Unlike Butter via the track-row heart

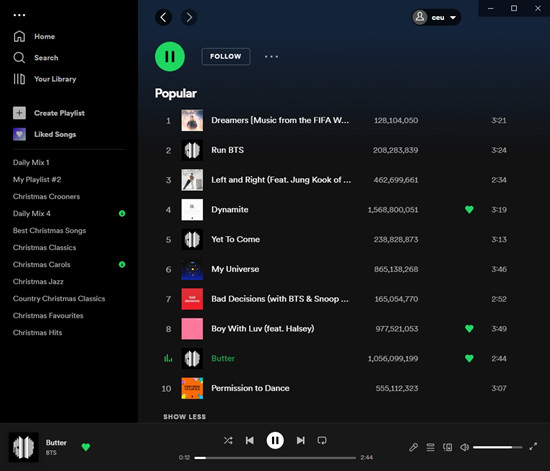469,358
